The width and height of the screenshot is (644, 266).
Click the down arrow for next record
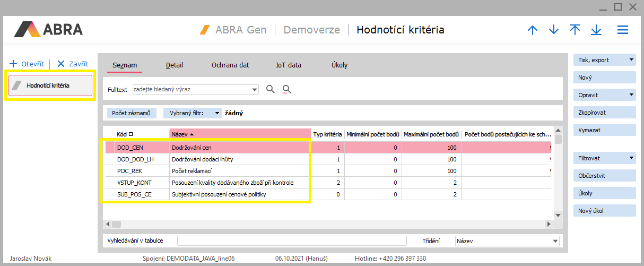[x=554, y=30]
